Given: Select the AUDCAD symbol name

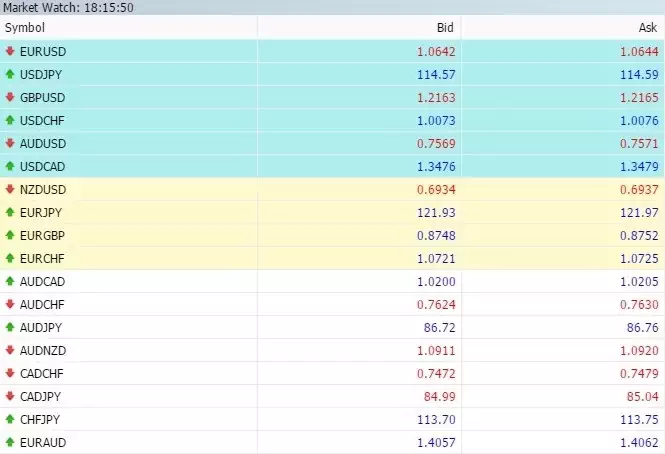Looking at the screenshot, I should pos(42,281).
